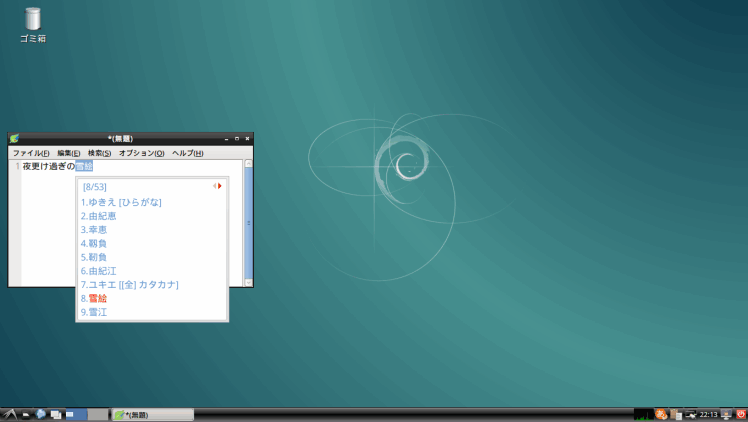
Task: Launch the file manager from the taskbar
Action: (26, 415)
